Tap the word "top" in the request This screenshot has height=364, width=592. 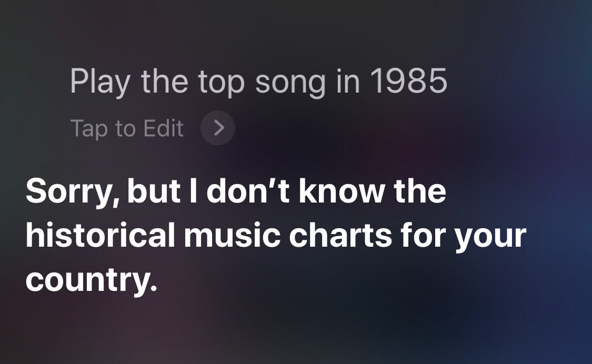click(x=220, y=83)
